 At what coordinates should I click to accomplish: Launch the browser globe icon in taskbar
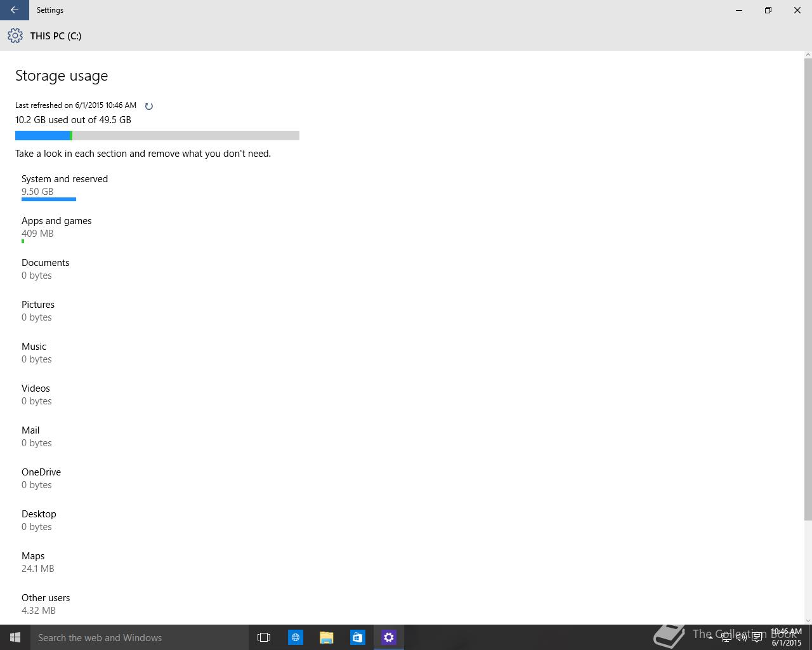click(296, 637)
